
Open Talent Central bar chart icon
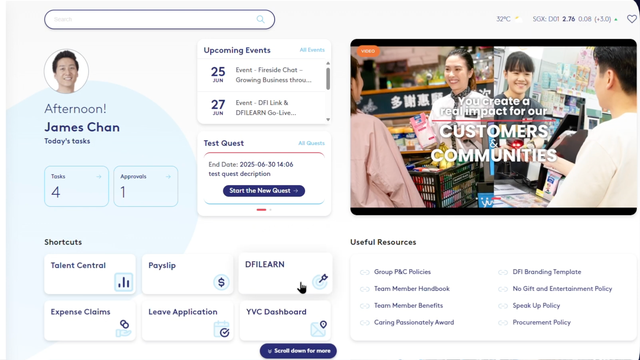[x=124, y=282]
